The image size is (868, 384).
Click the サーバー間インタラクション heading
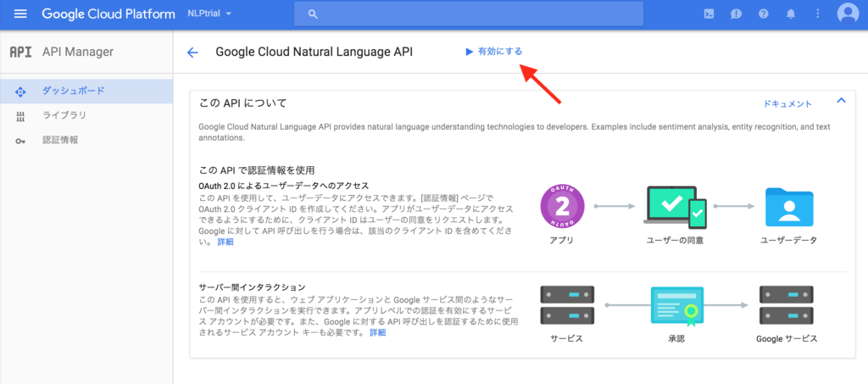tap(252, 287)
